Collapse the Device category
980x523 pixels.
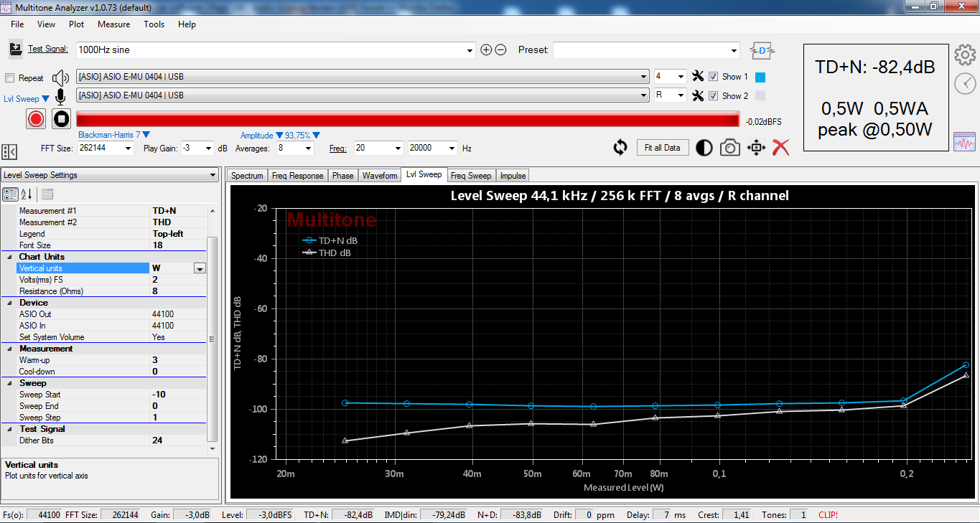pos(10,303)
